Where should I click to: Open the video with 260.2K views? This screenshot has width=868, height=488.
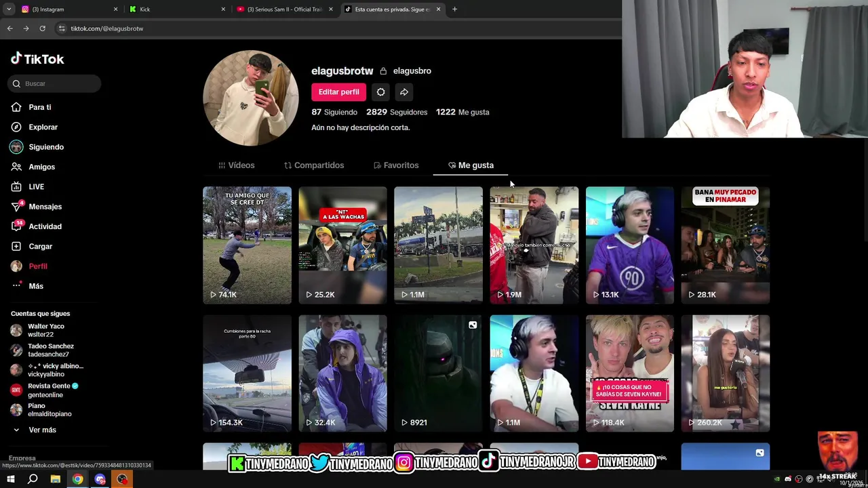click(726, 373)
